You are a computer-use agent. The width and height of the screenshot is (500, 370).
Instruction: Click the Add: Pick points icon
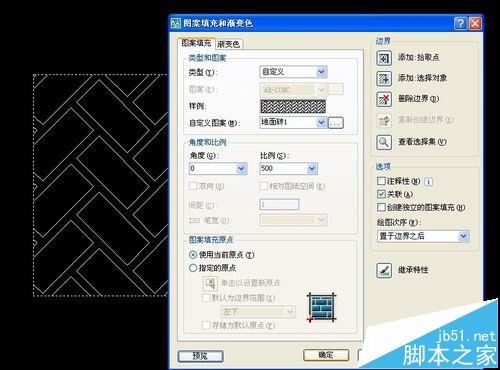384,58
